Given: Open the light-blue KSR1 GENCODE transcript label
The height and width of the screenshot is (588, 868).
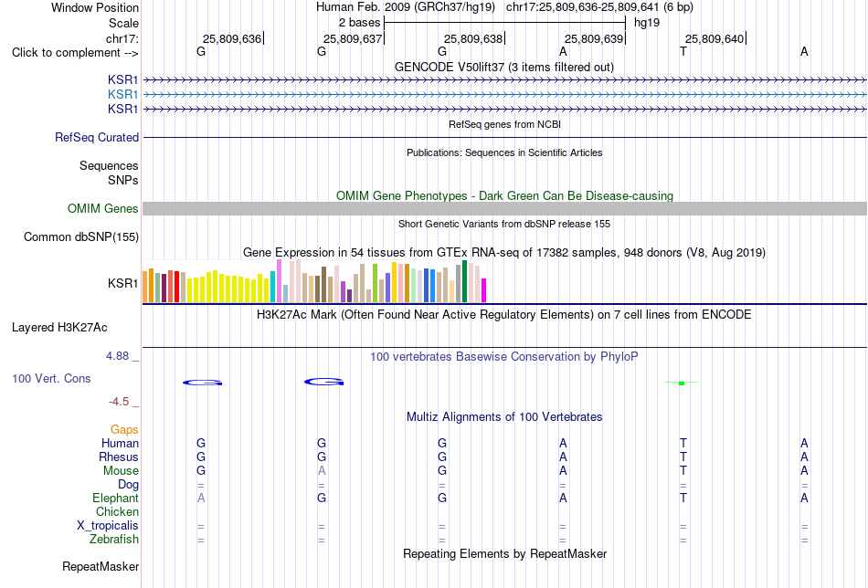Looking at the screenshot, I should [123, 95].
